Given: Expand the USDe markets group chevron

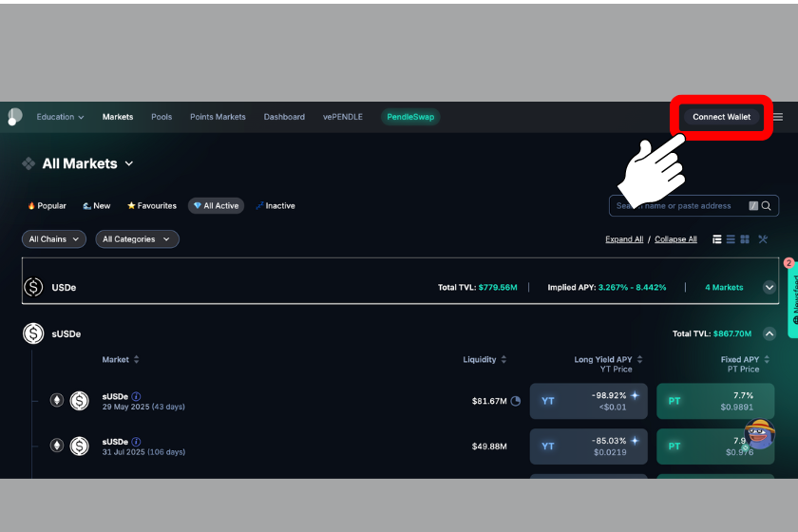Looking at the screenshot, I should pyautogui.click(x=769, y=287).
